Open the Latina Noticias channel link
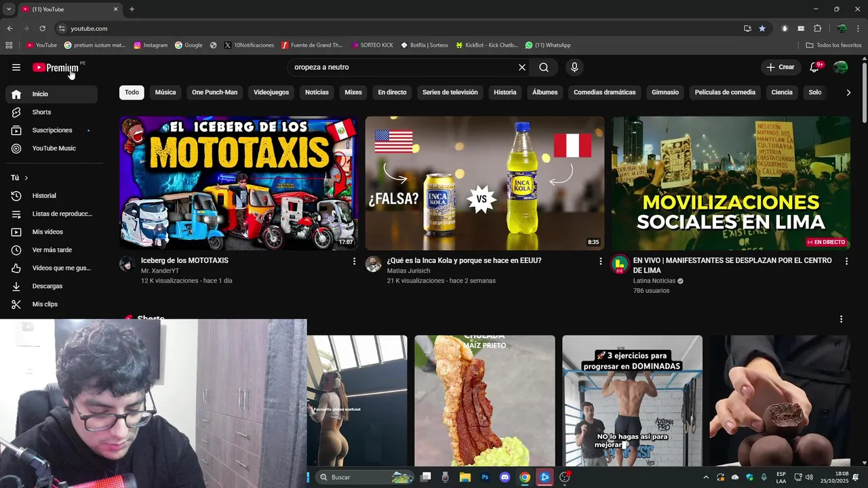 tap(654, 281)
